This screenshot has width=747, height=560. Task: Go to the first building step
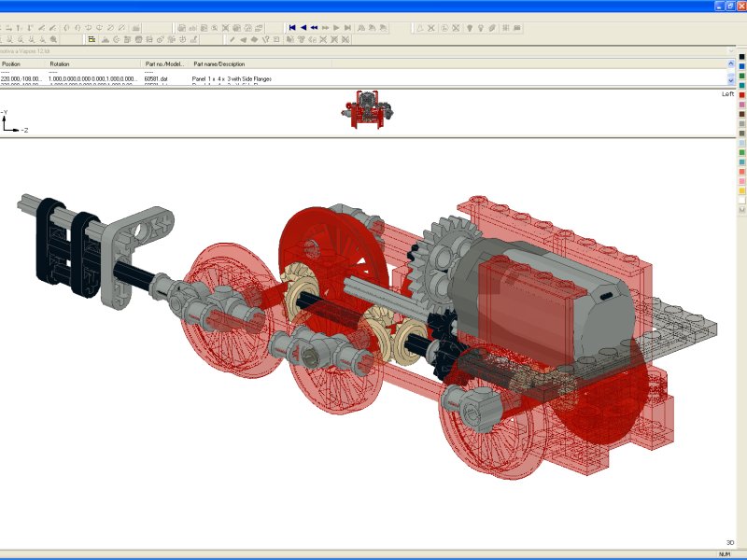pos(292,28)
